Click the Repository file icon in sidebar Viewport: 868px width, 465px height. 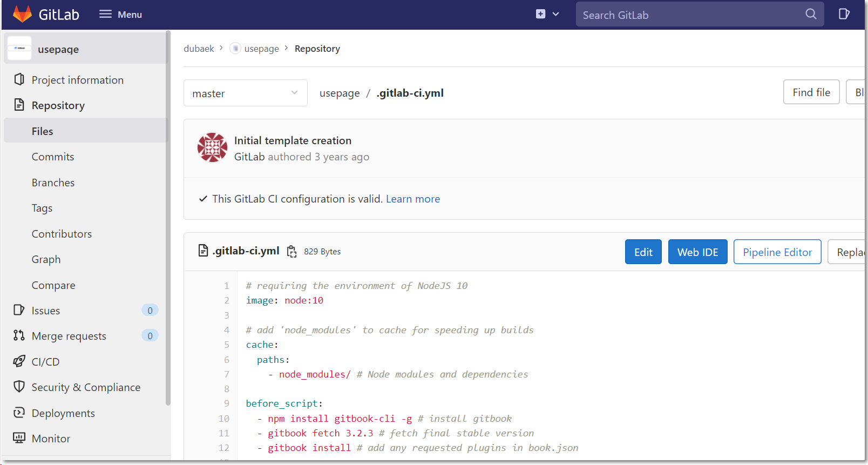[x=19, y=105]
